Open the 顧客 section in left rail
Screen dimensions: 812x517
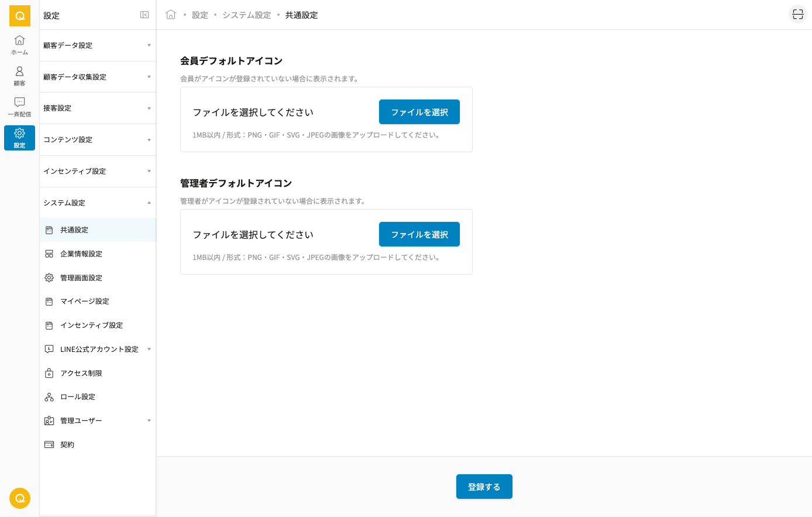pyautogui.click(x=19, y=76)
